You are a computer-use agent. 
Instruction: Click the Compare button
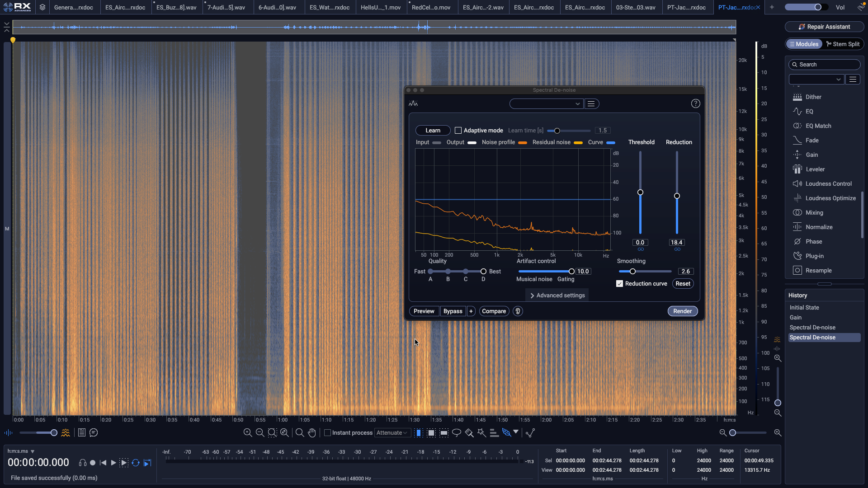pyautogui.click(x=494, y=311)
